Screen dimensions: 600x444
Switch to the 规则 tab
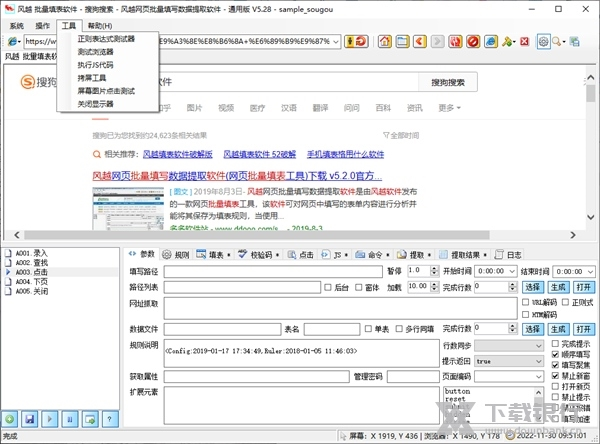176,255
